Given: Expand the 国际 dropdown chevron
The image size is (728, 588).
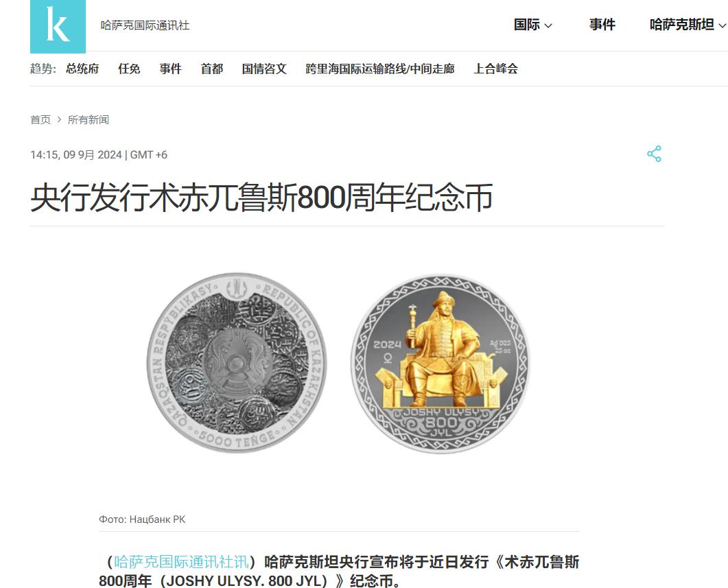Looking at the screenshot, I should click(548, 25).
